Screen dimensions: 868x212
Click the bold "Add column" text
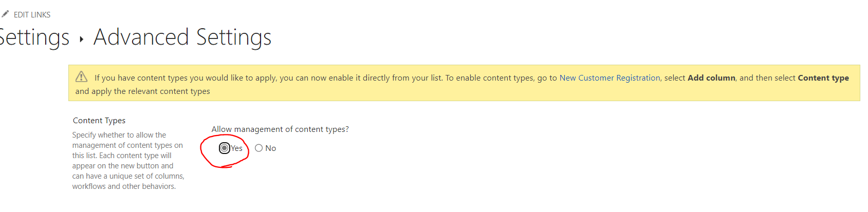(x=711, y=78)
